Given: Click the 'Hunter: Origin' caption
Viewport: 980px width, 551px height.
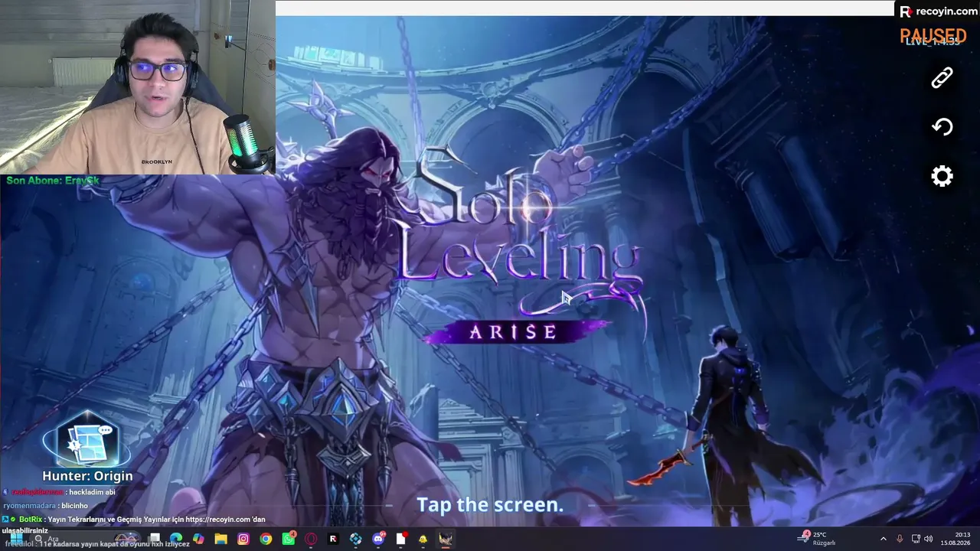Looking at the screenshot, I should tap(87, 476).
